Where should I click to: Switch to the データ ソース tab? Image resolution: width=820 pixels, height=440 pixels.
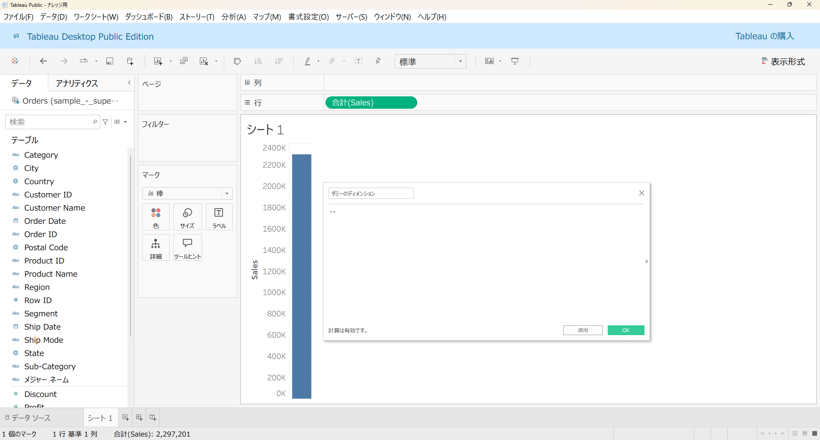coord(28,418)
